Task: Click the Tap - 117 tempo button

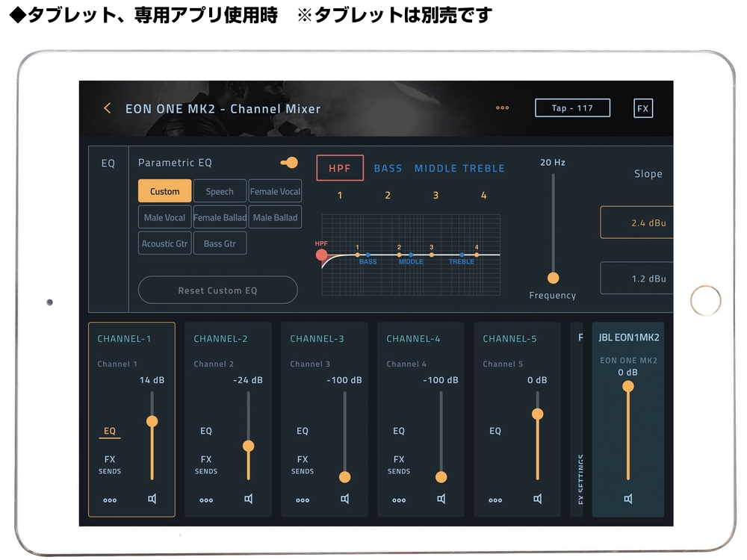Action: (x=572, y=108)
